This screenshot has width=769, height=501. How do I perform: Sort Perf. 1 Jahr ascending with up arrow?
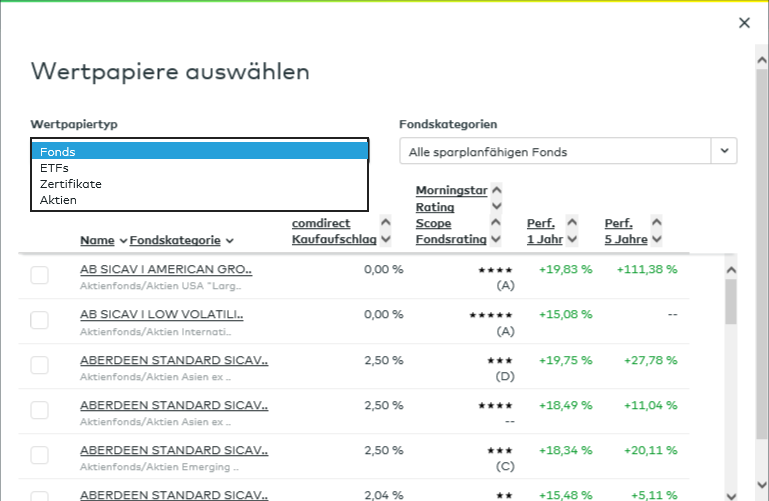click(x=572, y=222)
